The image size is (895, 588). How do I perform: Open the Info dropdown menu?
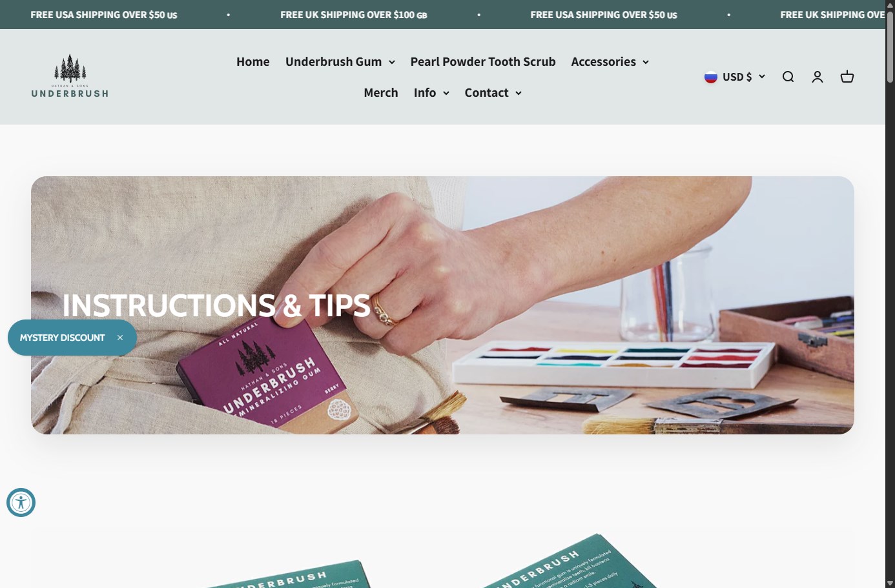click(431, 93)
